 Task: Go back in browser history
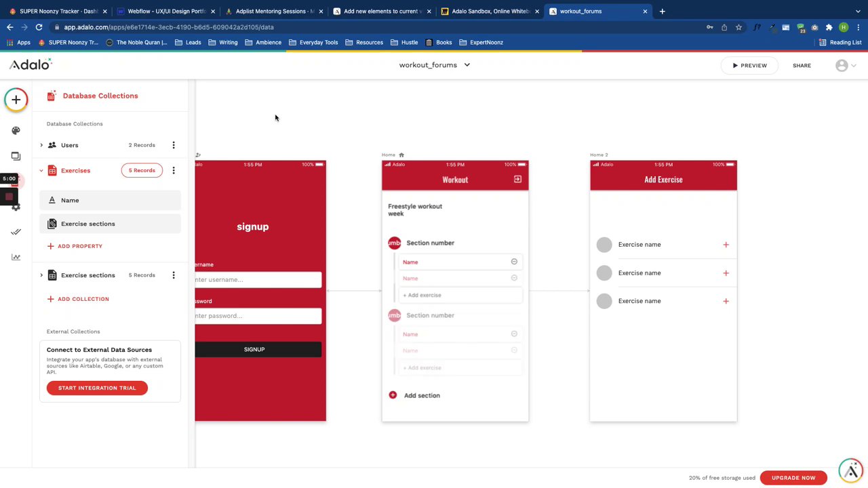click(9, 27)
